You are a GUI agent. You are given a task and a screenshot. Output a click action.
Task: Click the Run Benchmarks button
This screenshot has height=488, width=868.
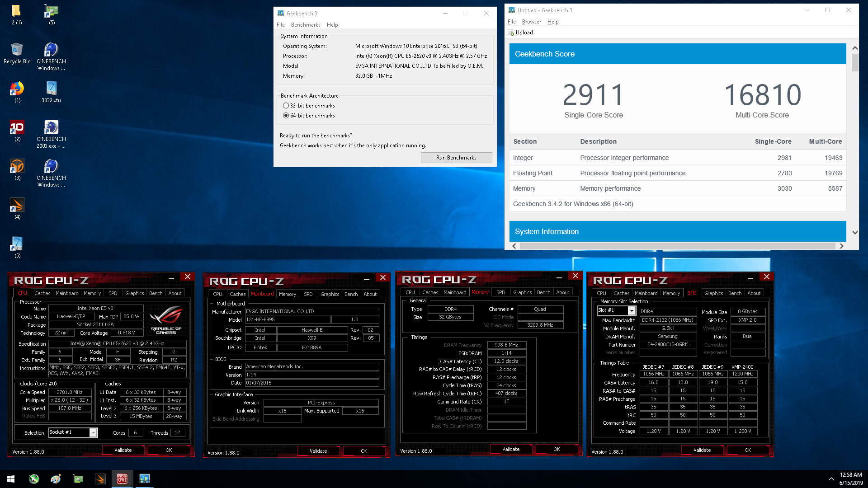pos(456,158)
